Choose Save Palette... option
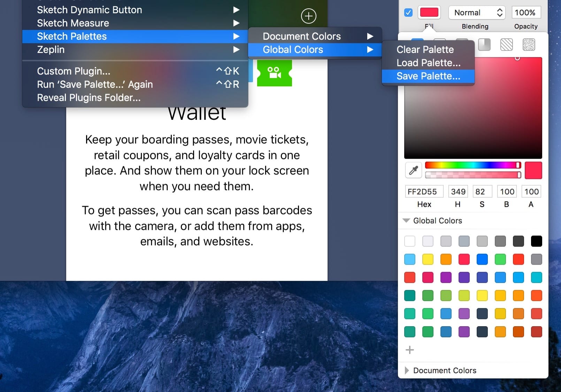 click(x=428, y=76)
